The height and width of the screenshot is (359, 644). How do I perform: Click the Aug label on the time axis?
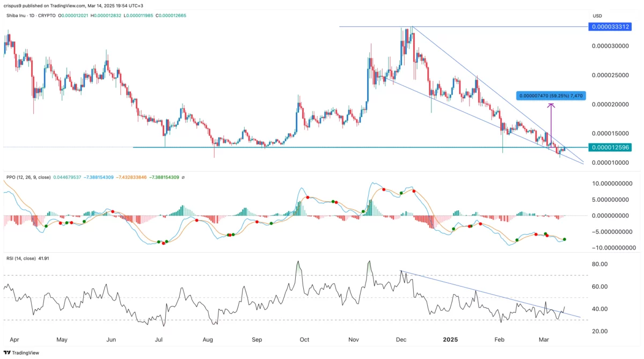pos(208,340)
